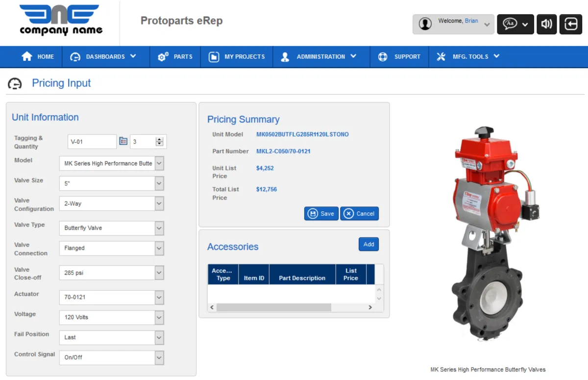Viewport: 588px width, 380px height.
Task: Click the tagging list icon beside V-01
Action: (123, 141)
